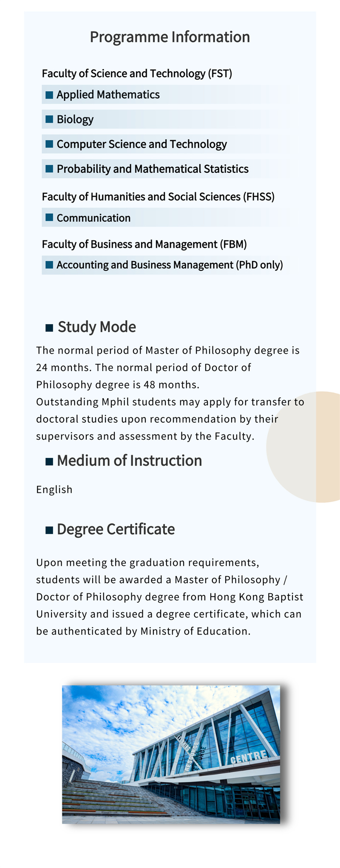The image size is (340, 868).
Task: Click the square bullet beside Applied Mathematics
Action: click(49, 95)
